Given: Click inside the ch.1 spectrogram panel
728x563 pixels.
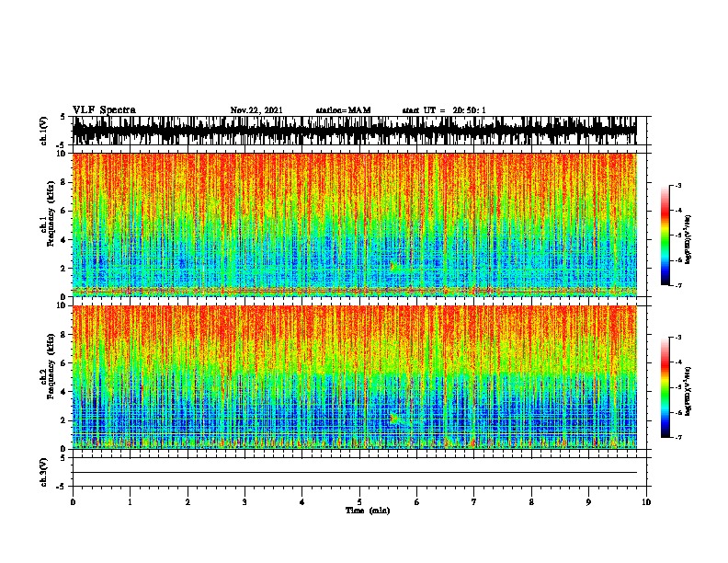Looking at the screenshot, I should [355, 224].
